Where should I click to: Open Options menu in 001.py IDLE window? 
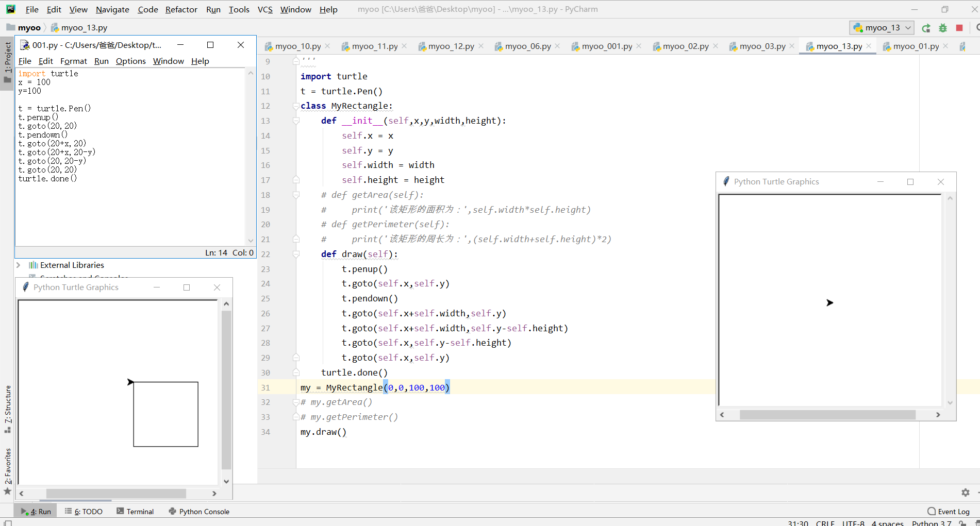130,61
